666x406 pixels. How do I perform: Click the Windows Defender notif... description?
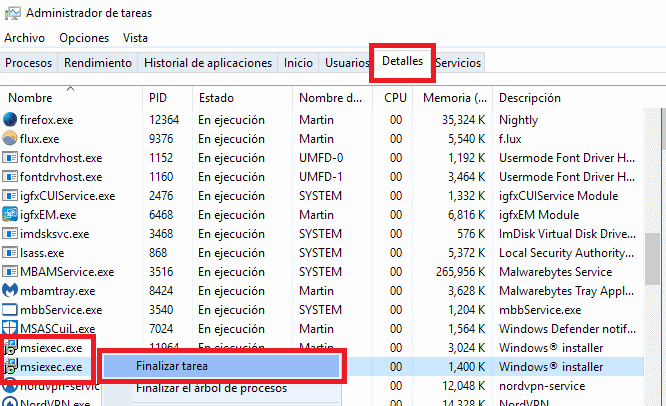click(567, 329)
